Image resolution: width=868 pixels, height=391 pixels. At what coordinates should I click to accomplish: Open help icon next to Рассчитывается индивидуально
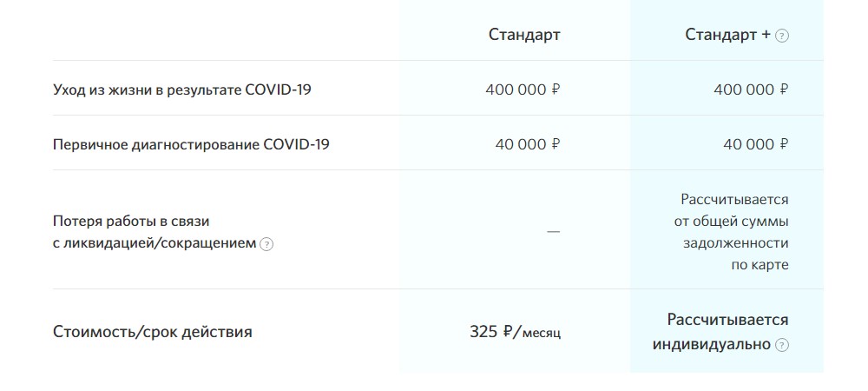point(782,345)
